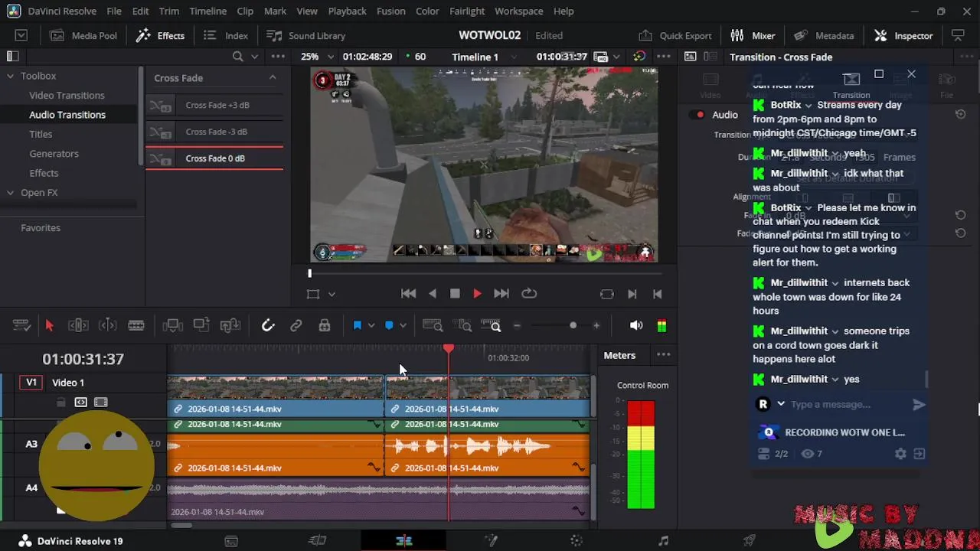The image size is (980, 551).
Task: Open the Trim menu
Action: pos(169,11)
